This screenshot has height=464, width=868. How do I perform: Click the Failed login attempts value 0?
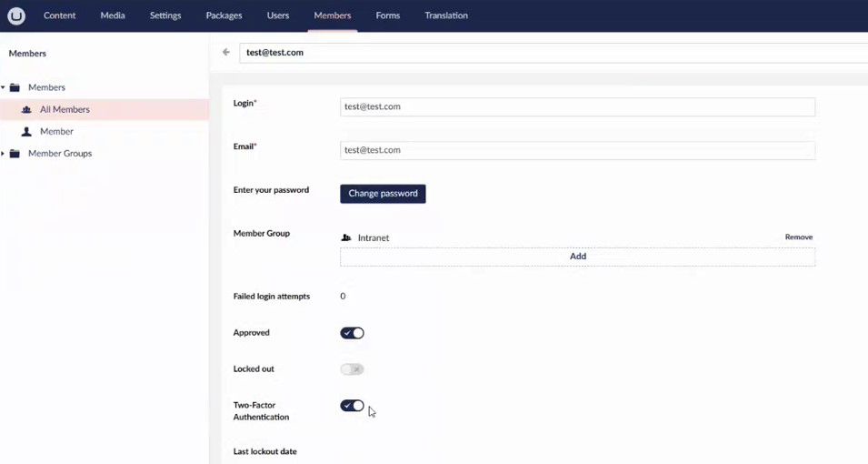[343, 296]
